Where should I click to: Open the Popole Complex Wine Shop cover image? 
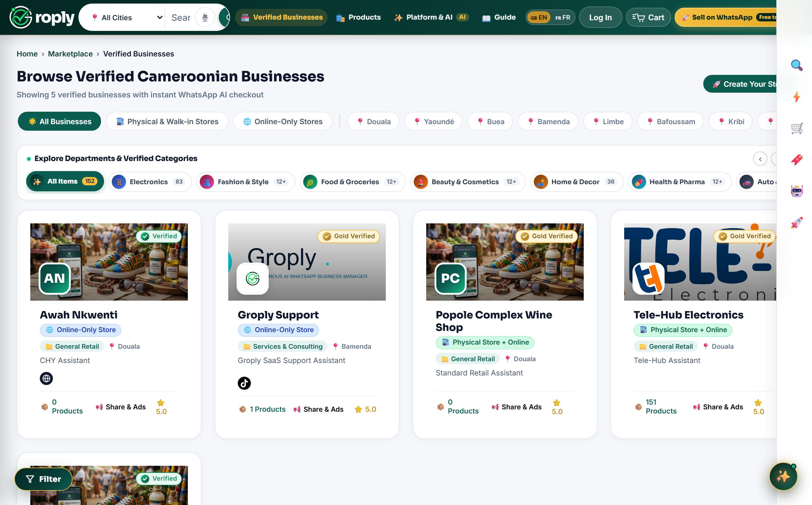pos(505,262)
